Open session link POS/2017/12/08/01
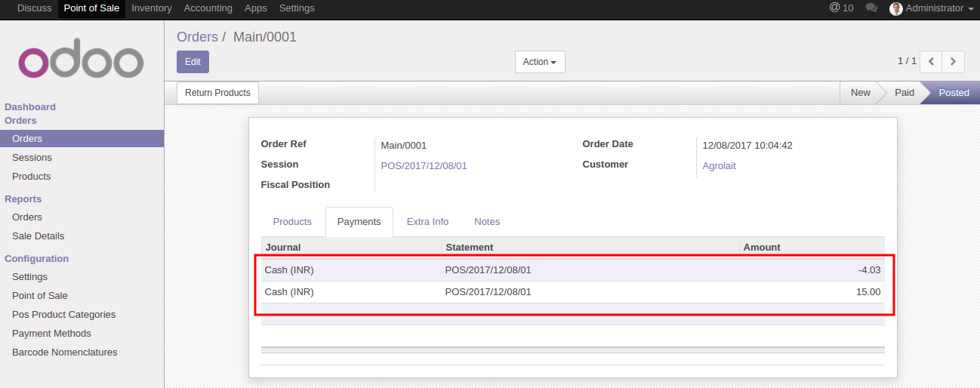The height and width of the screenshot is (388, 980). pyautogui.click(x=424, y=165)
